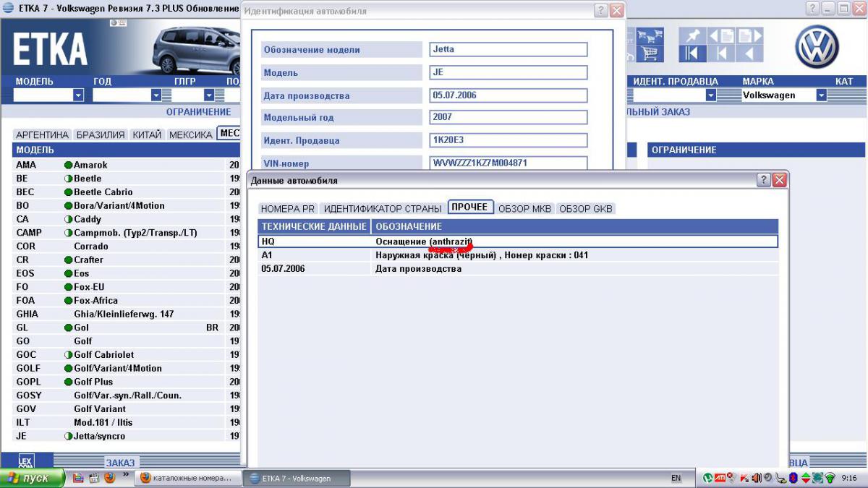Click the EN language indicator
The width and height of the screenshot is (868, 488).
pos(676,478)
